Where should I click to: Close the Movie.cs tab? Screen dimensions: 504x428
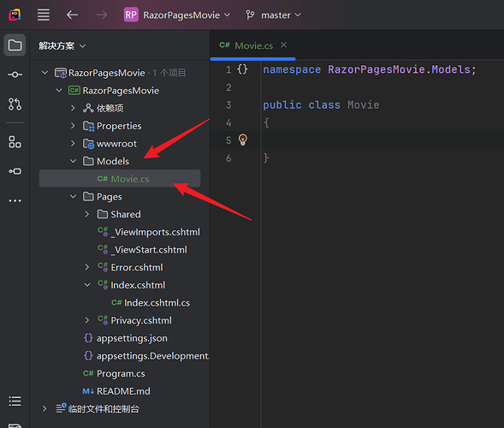pos(283,45)
